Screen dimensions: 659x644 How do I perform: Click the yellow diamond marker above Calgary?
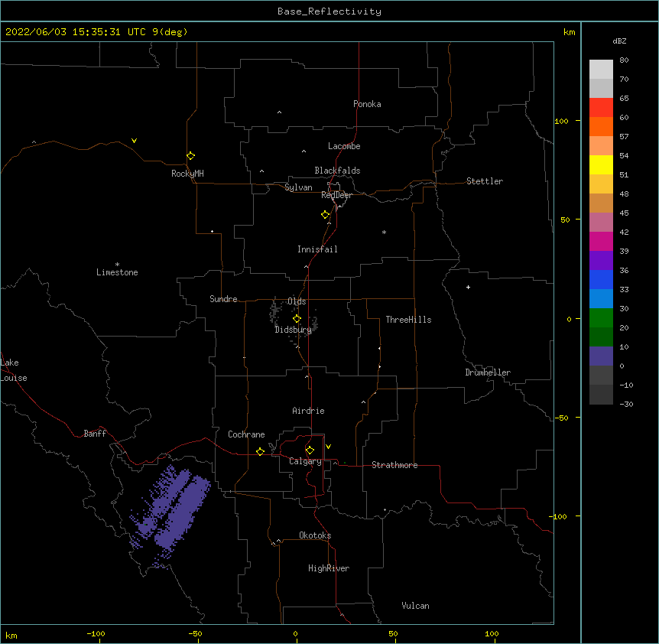[x=310, y=450]
